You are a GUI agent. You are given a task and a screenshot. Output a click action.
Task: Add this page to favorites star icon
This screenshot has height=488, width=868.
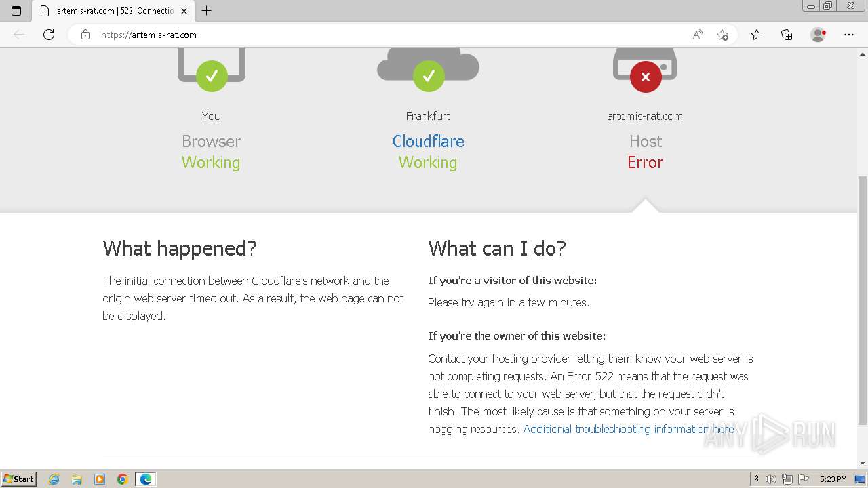[x=722, y=35]
